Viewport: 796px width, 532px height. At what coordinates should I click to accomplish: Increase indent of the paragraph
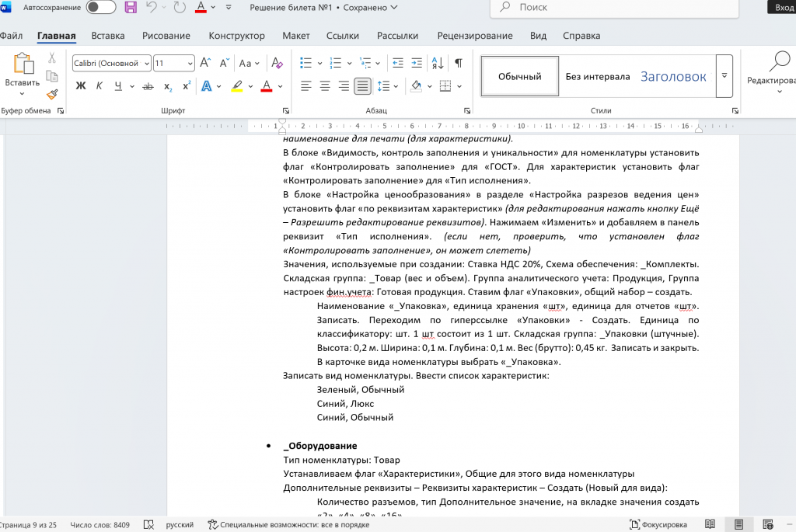417,63
